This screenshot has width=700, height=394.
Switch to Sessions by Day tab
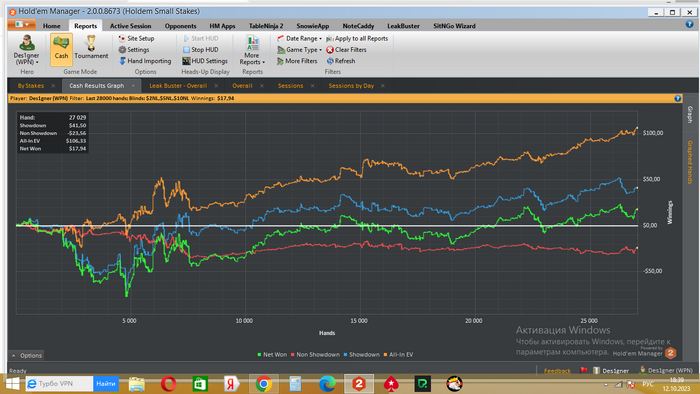coord(351,86)
